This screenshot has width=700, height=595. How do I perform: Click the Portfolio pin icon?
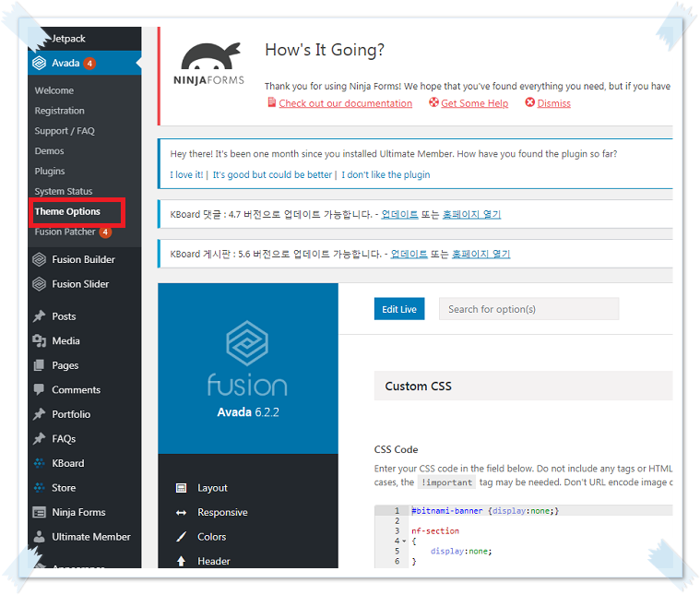point(40,414)
